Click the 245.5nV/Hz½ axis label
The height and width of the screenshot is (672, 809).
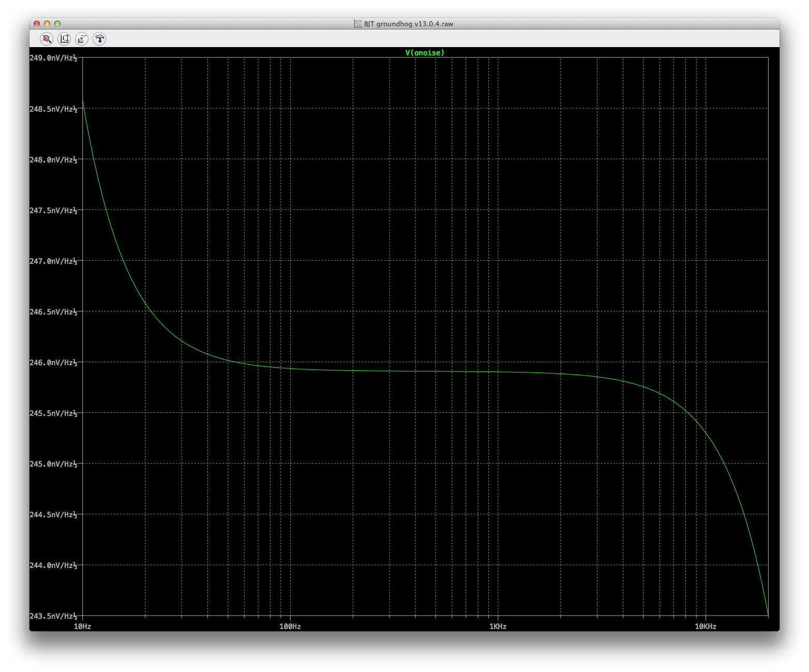point(53,413)
